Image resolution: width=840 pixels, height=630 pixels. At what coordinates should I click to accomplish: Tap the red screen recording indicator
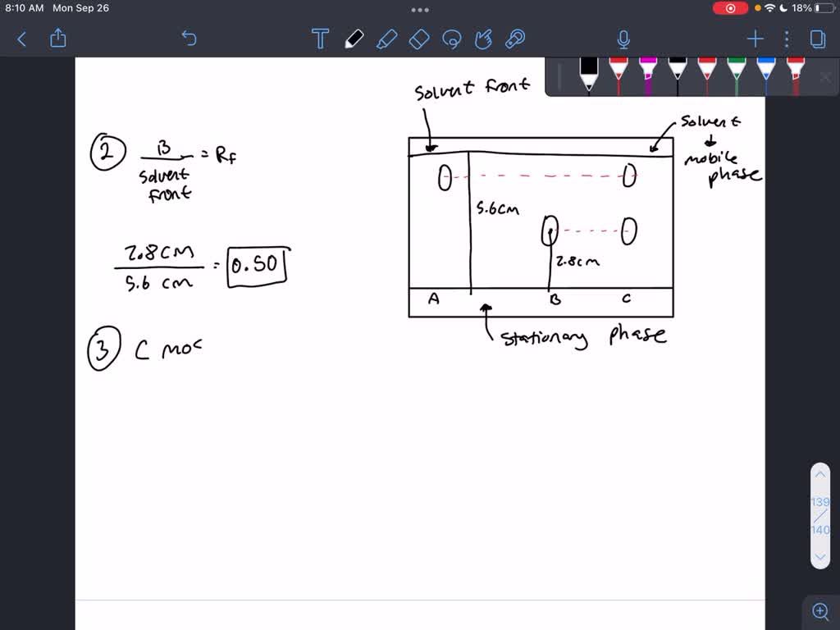(730, 8)
